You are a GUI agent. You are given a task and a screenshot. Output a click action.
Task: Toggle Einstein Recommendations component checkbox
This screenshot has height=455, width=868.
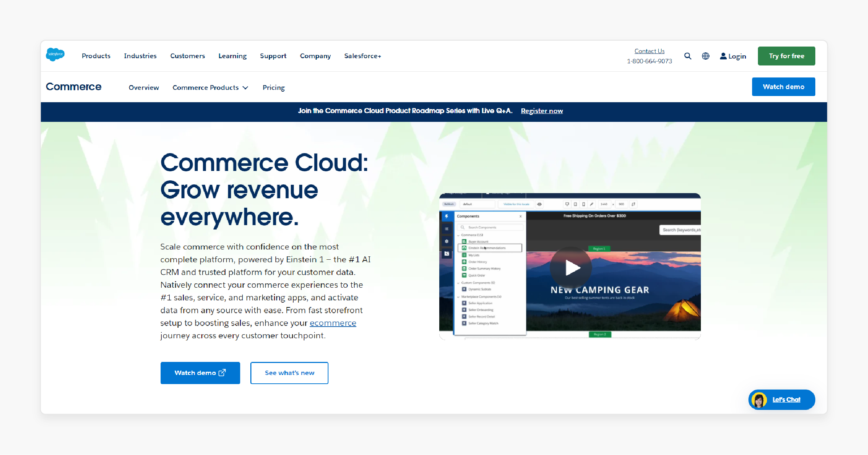click(x=464, y=248)
